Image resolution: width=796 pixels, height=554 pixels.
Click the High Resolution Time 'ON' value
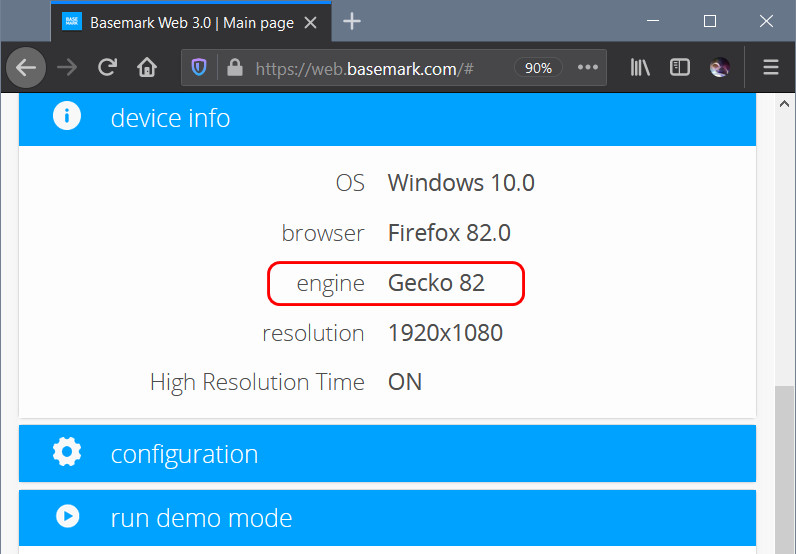click(405, 382)
